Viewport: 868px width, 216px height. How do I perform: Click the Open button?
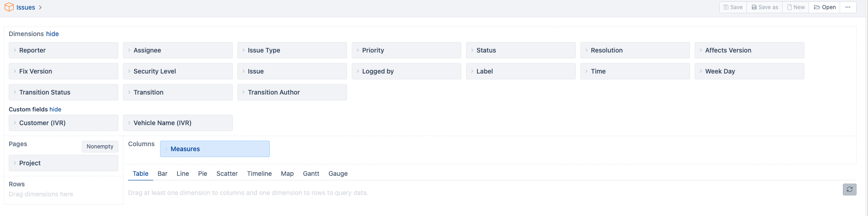coord(825,7)
